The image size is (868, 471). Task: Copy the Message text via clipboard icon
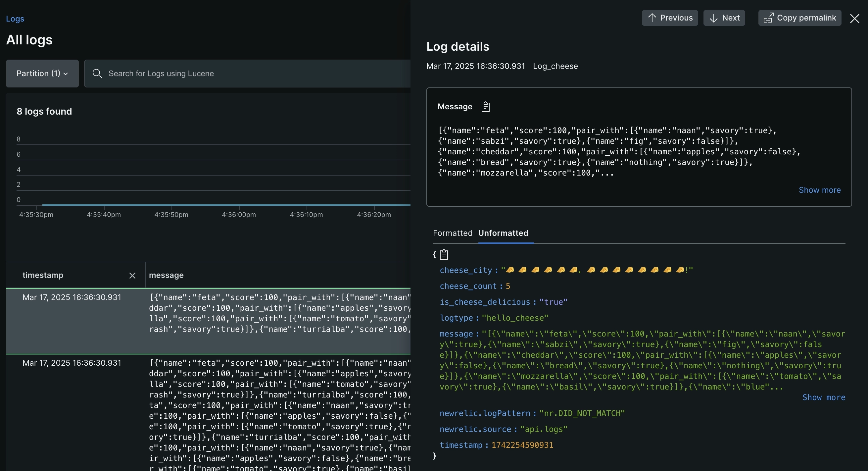485,107
